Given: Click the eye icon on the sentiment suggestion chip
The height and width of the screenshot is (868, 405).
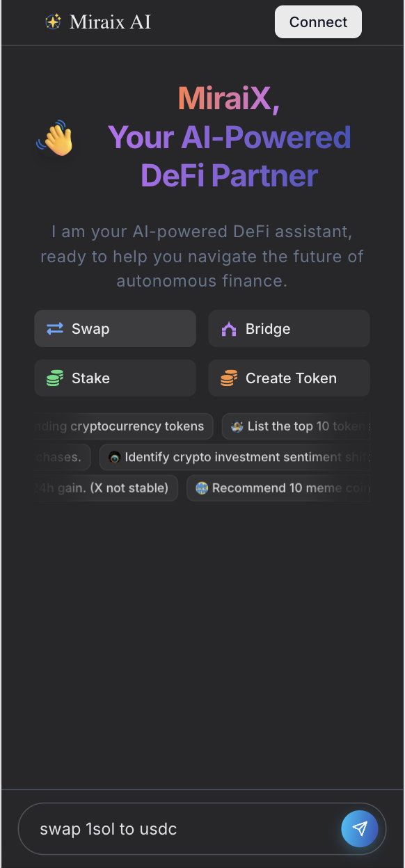Looking at the screenshot, I should click(115, 457).
